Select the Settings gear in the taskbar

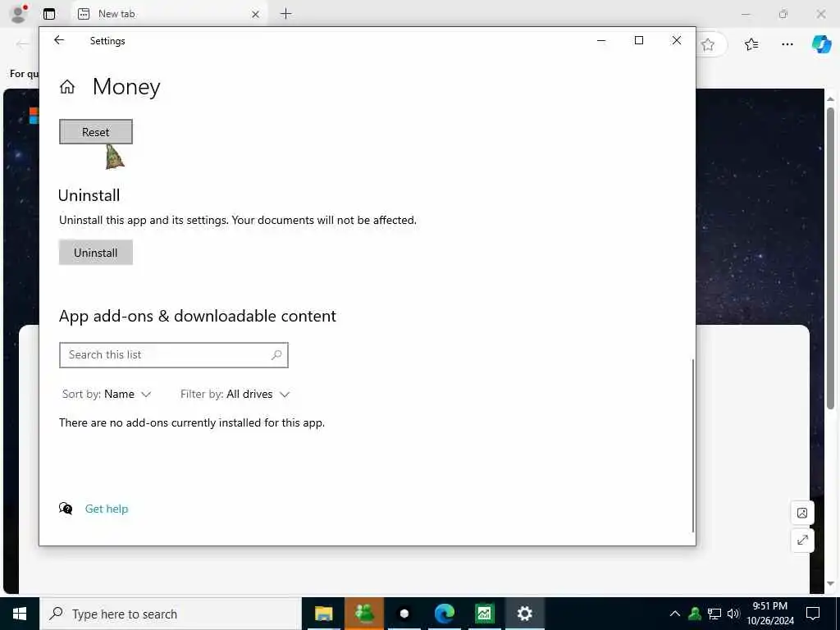pyautogui.click(x=524, y=614)
